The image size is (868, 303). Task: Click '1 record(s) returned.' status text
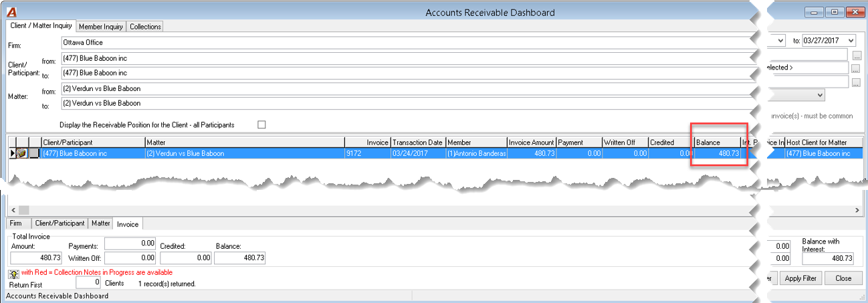[x=167, y=284]
